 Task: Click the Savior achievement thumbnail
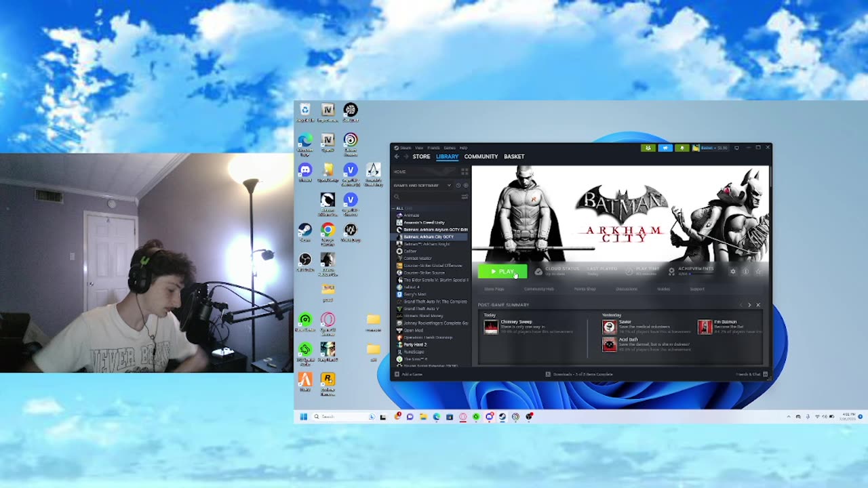tap(610, 327)
